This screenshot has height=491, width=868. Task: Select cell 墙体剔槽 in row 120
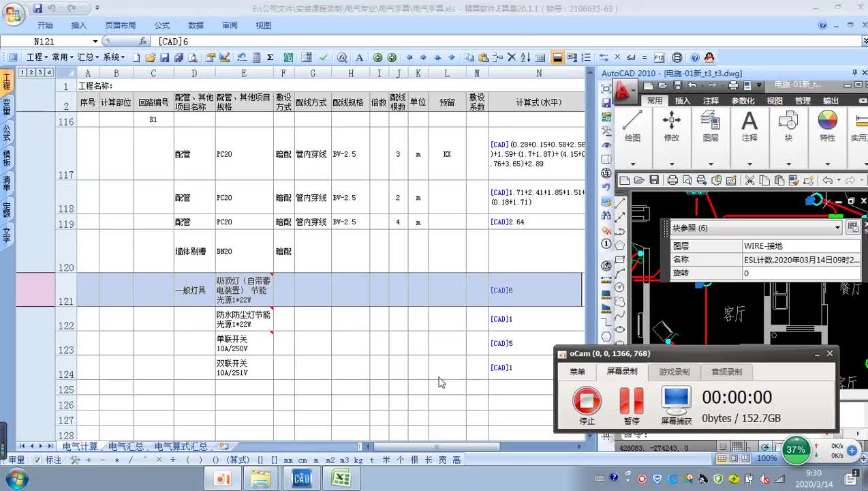coord(194,251)
